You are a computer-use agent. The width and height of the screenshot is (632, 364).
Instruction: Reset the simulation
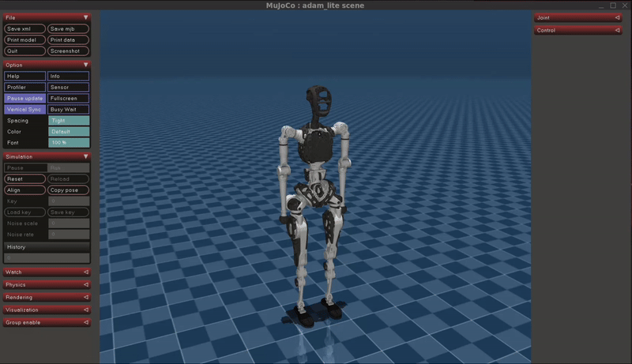tap(24, 178)
